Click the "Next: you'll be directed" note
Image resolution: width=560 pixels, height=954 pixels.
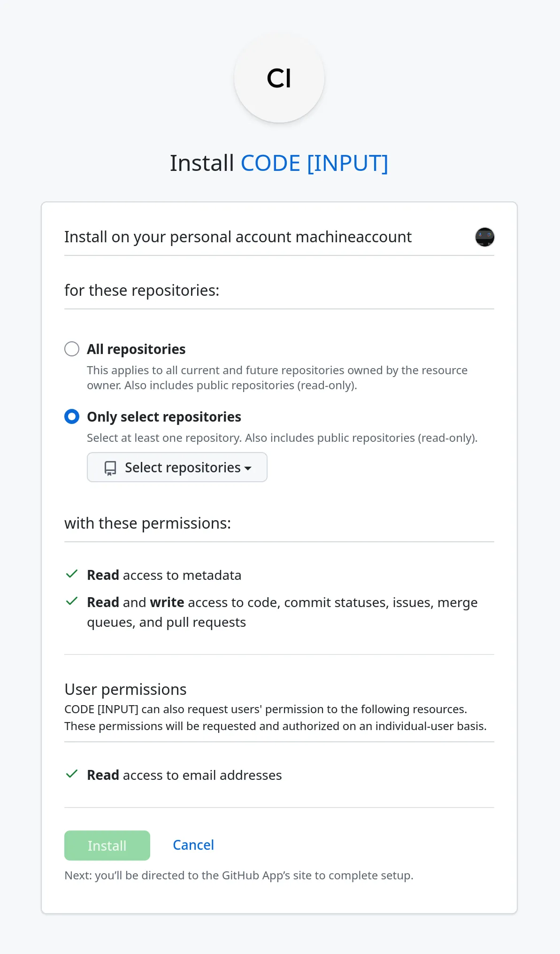[238, 876]
